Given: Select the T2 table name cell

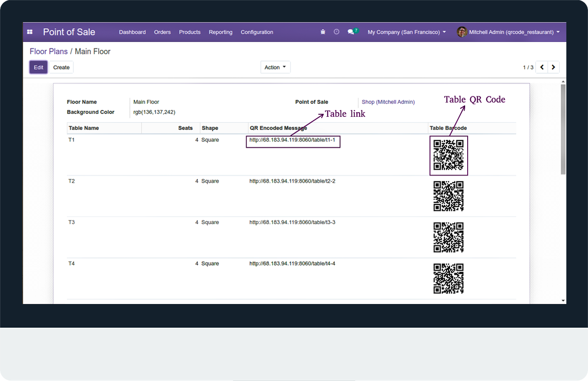Looking at the screenshot, I should pos(71,181).
